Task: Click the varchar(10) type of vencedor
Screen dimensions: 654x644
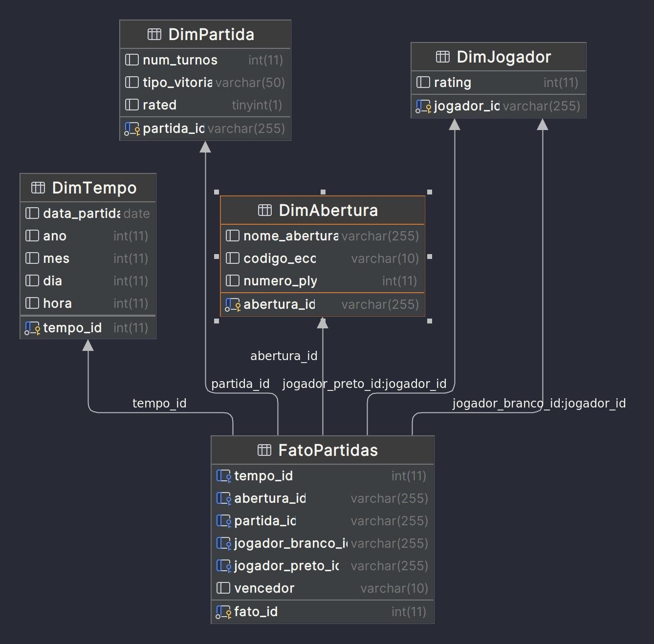Action: click(394, 588)
